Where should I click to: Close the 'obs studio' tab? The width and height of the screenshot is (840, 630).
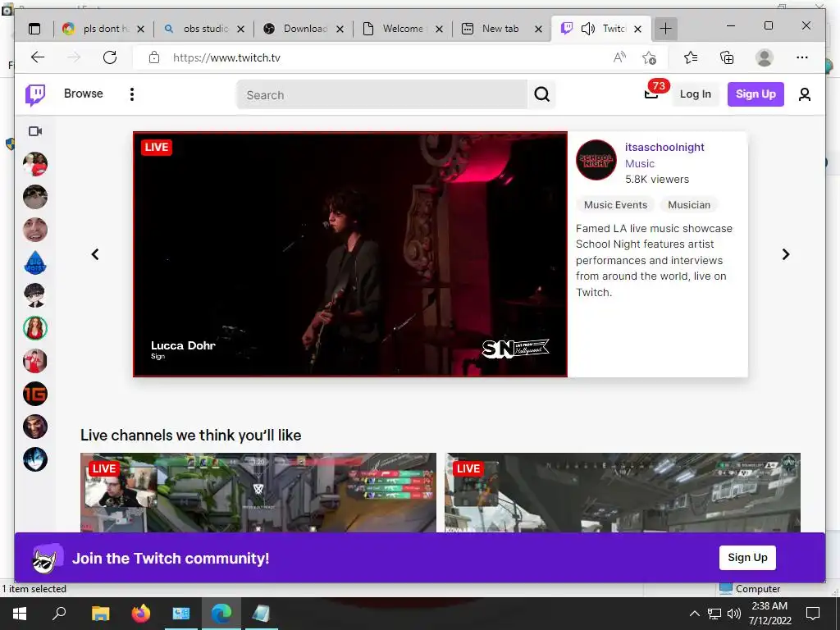click(241, 29)
